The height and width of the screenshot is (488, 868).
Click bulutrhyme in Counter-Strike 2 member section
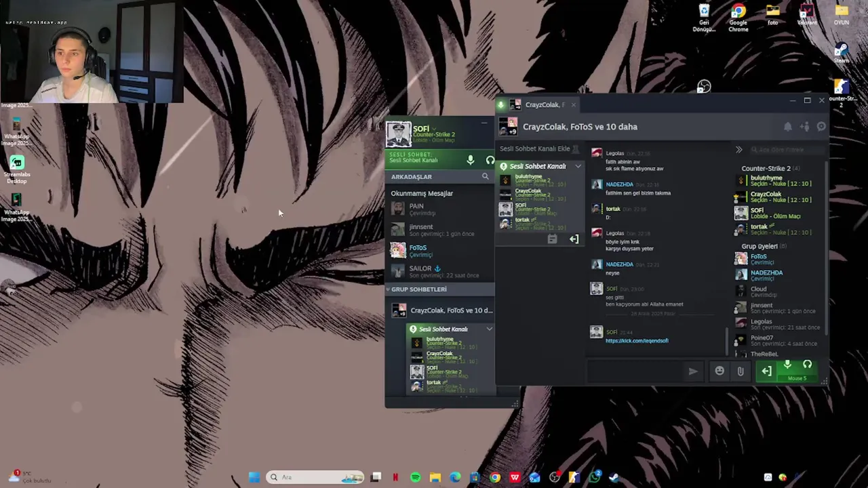(780, 180)
